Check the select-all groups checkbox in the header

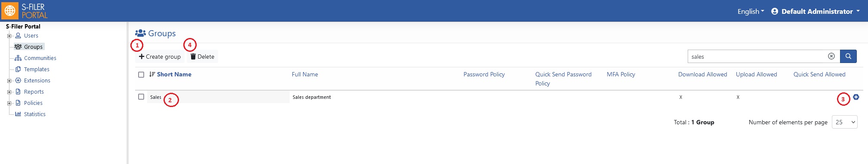coord(141,75)
